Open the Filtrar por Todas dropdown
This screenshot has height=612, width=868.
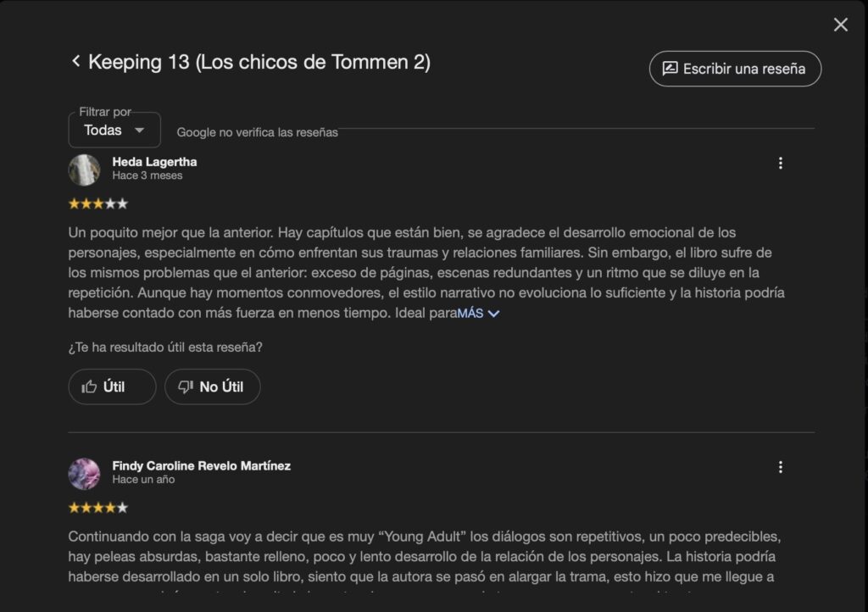coord(114,131)
